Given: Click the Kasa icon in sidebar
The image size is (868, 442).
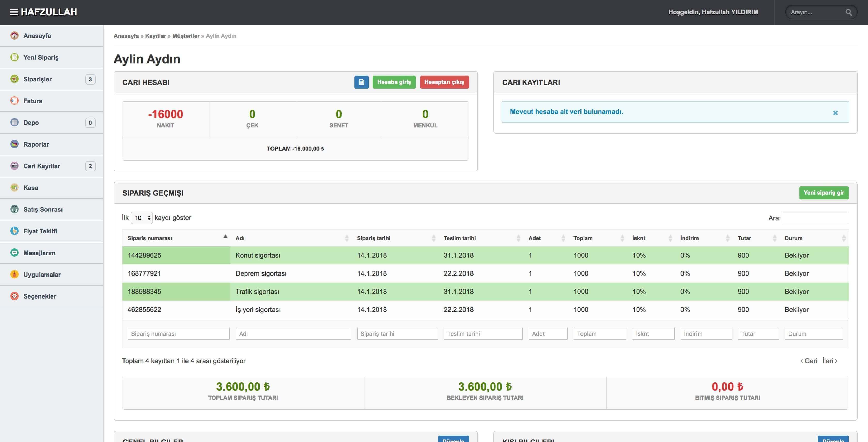Looking at the screenshot, I should pyautogui.click(x=14, y=187).
